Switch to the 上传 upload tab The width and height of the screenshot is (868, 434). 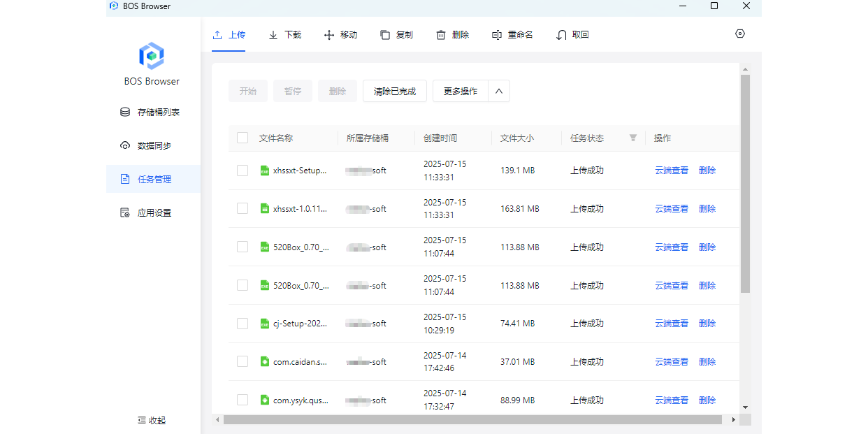point(229,35)
